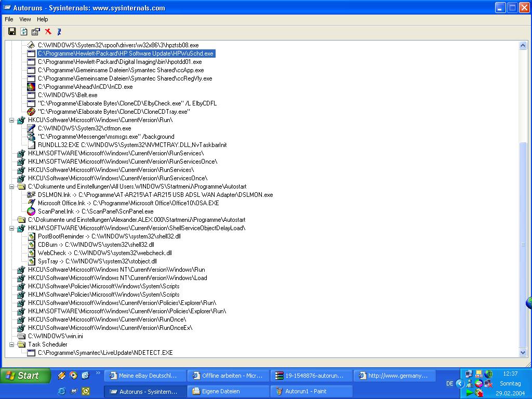Collapse the All Users Autostart folder node

[x=11, y=187]
